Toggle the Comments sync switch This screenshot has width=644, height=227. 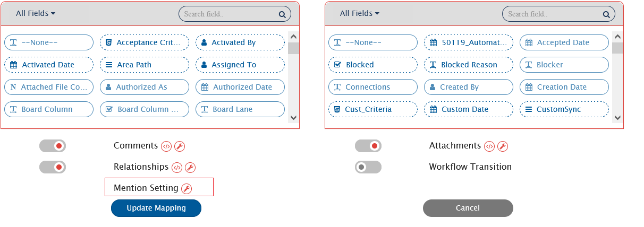click(53, 146)
